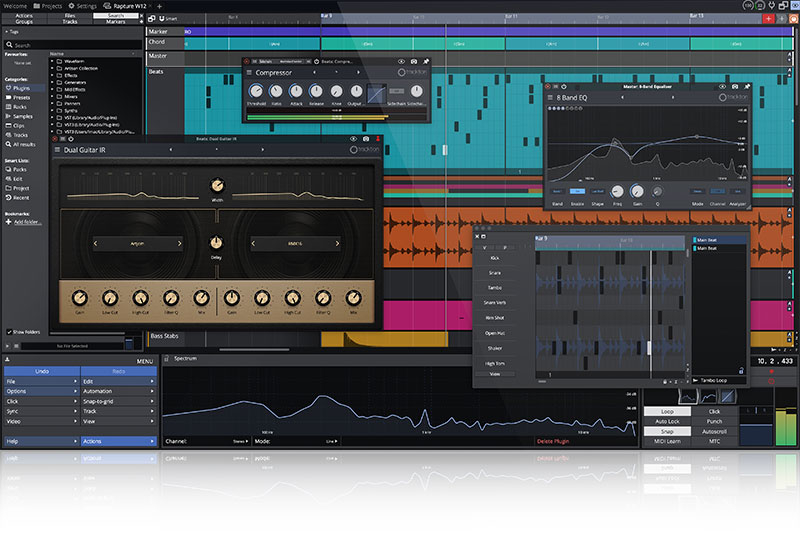Toggle eye visibility on Dual Guitar IR
The width and height of the screenshot is (800, 550).
pyautogui.click(x=352, y=139)
